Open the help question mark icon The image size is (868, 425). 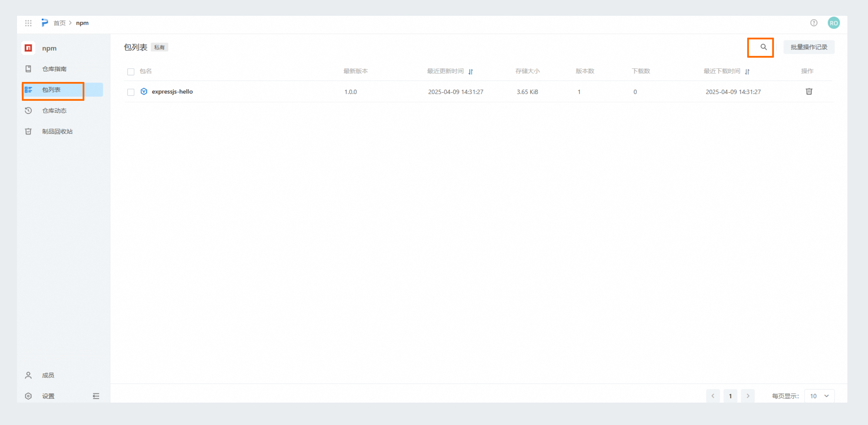tap(813, 23)
